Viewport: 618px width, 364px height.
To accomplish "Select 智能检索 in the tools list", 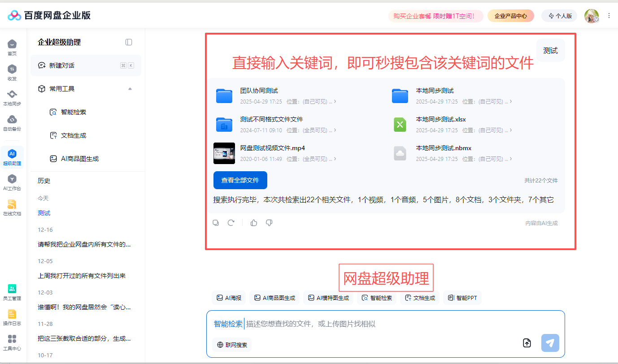I will coord(74,112).
